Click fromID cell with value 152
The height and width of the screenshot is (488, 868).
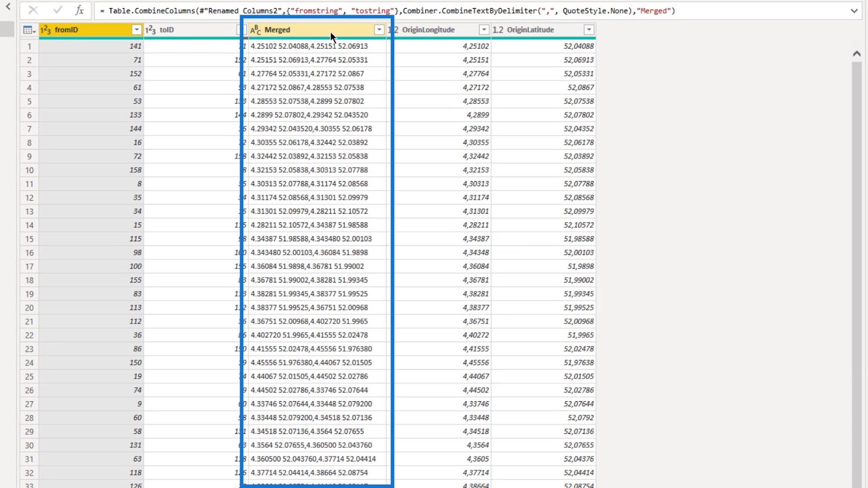click(x=91, y=74)
